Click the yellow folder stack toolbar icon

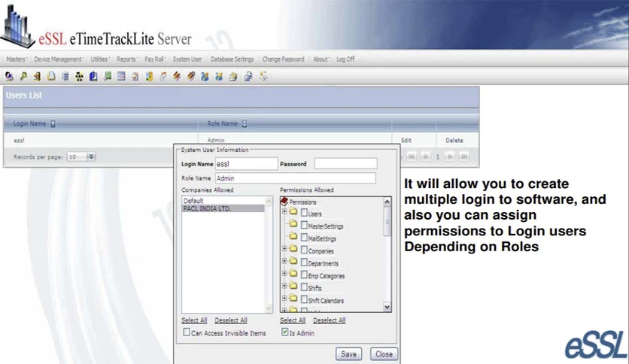pos(233,76)
